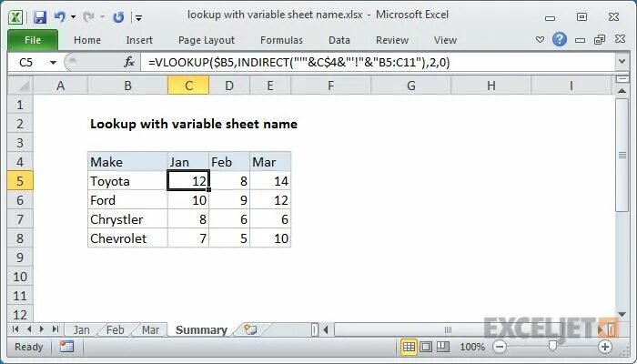Click the Select All corner triangle
The height and width of the screenshot is (364, 637).
pos(20,86)
